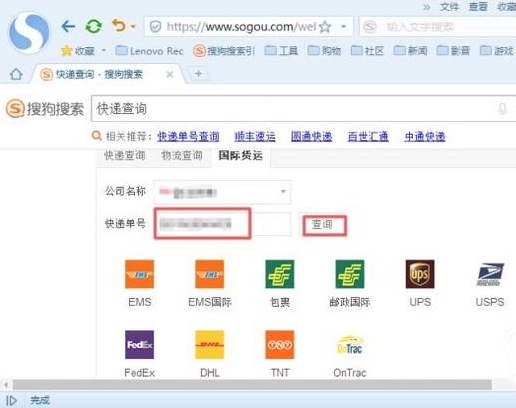Open the 快递单号查询 link
This screenshot has height=408, width=516.
188,136
